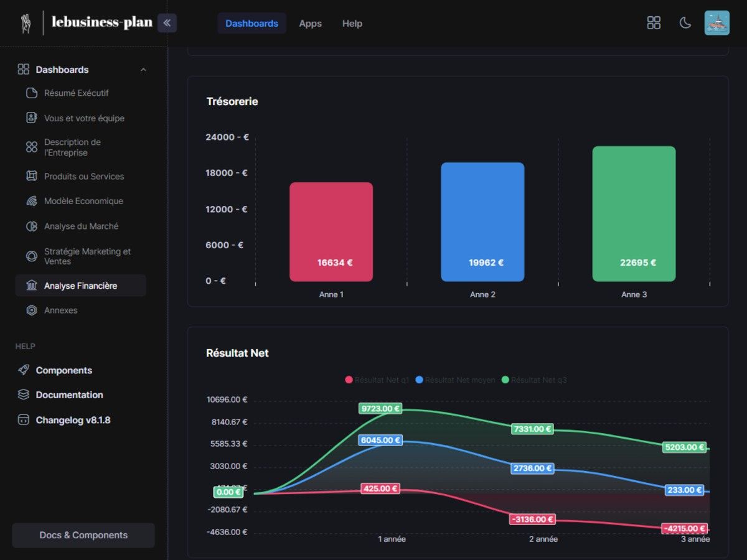747x560 pixels.
Task: Click the Modèle Economique icon
Action: [x=31, y=202]
